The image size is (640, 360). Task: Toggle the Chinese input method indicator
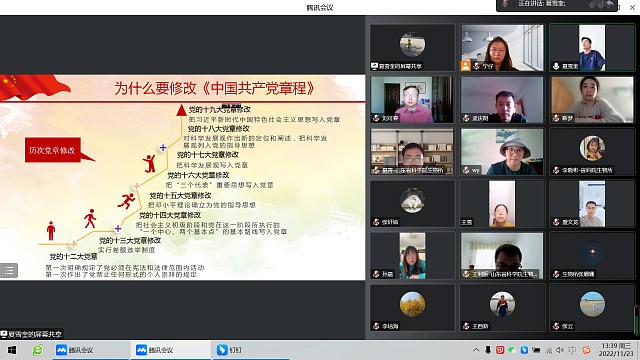coord(573,350)
